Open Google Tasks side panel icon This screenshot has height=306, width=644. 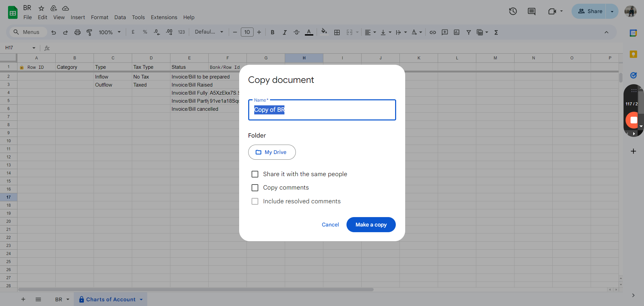[x=633, y=75]
